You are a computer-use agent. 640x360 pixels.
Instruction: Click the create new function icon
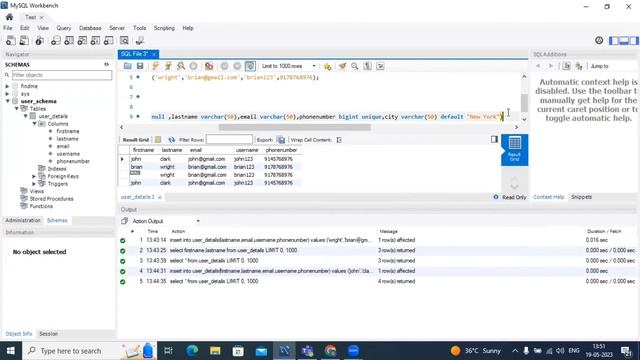coord(109,40)
